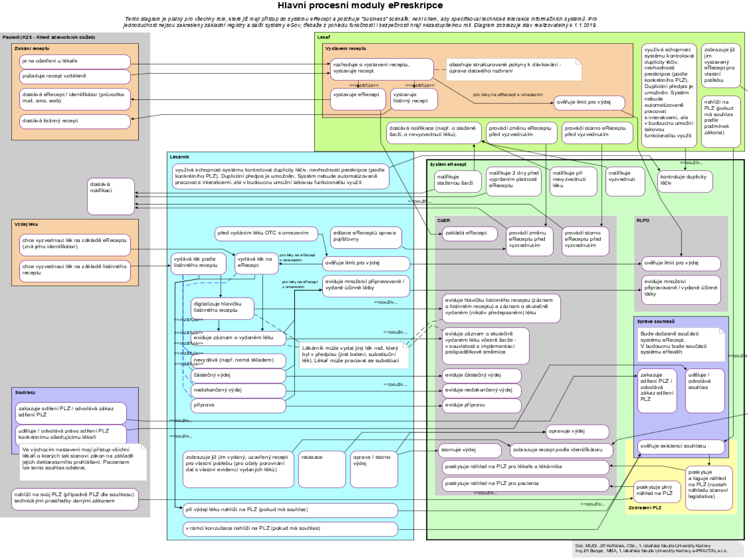Click the 'dostává notifikaci' patient node
748x560 pixels.
pyautogui.click(x=111, y=196)
